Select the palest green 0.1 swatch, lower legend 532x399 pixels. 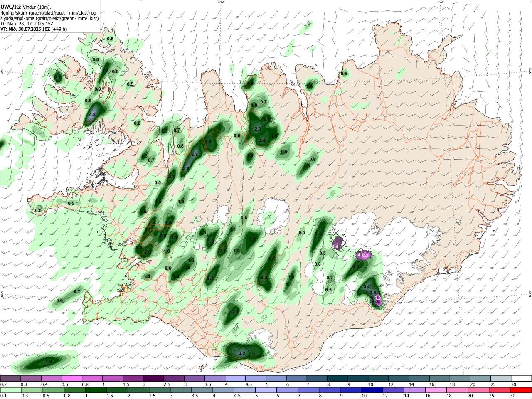11,390
